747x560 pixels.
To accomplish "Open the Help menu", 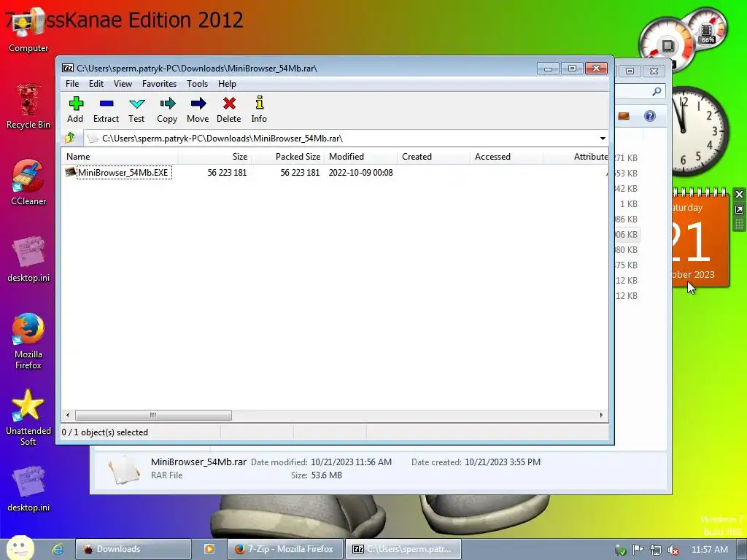I will (x=228, y=83).
